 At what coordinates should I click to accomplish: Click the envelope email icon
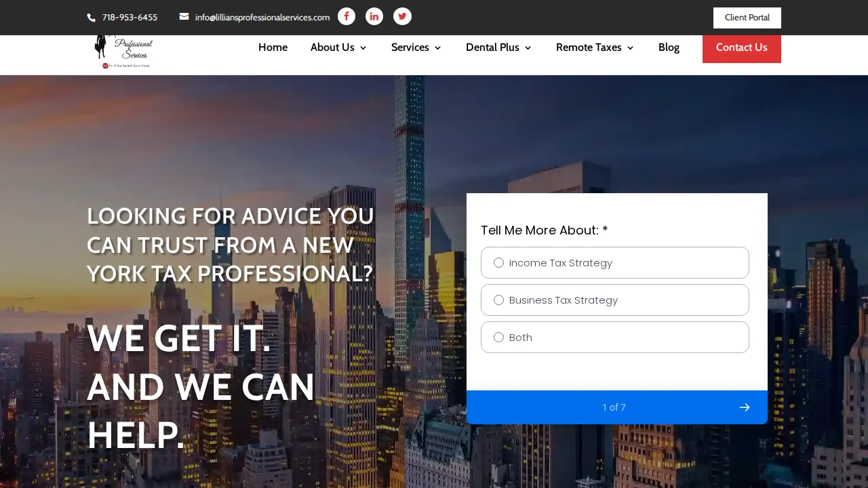pyautogui.click(x=184, y=17)
